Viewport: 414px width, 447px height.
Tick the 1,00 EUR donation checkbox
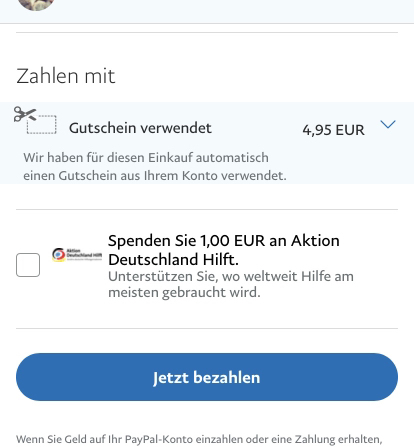tap(28, 265)
